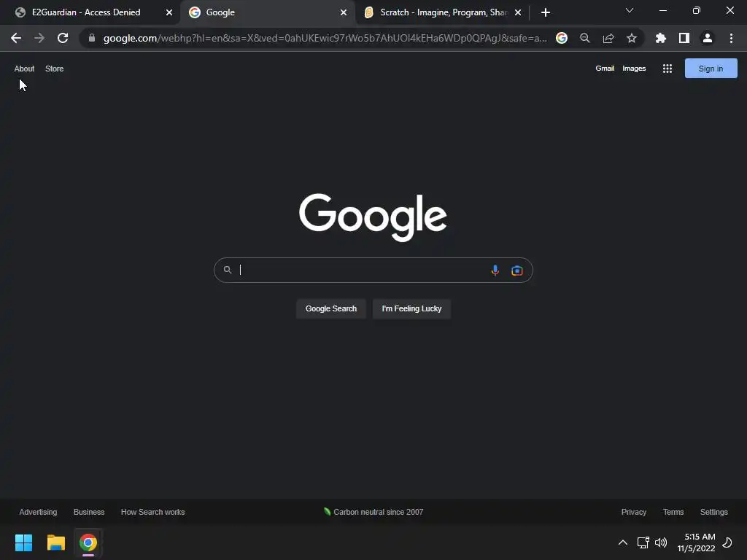Viewport: 747px width, 560px height.
Task: Click the Google Search button
Action: [331, 308]
